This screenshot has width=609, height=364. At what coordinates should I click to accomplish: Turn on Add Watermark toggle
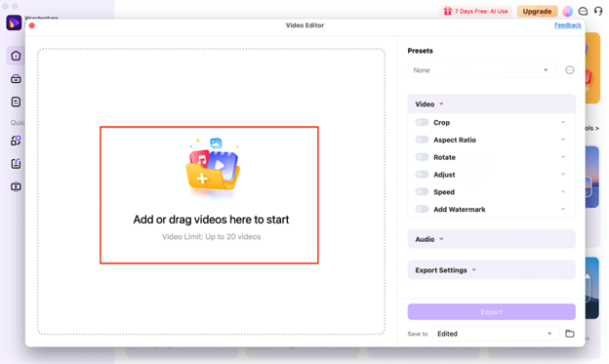(422, 209)
